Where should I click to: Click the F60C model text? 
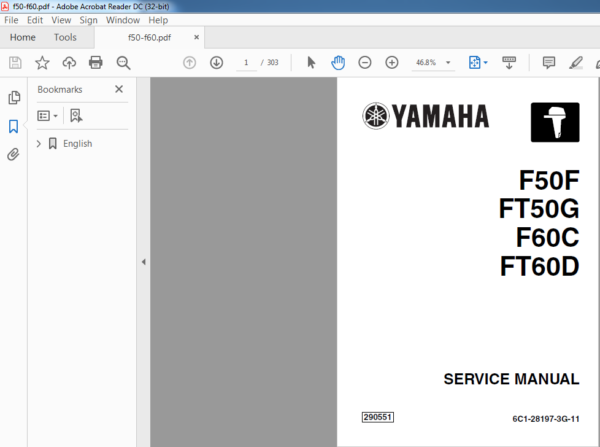(x=548, y=238)
